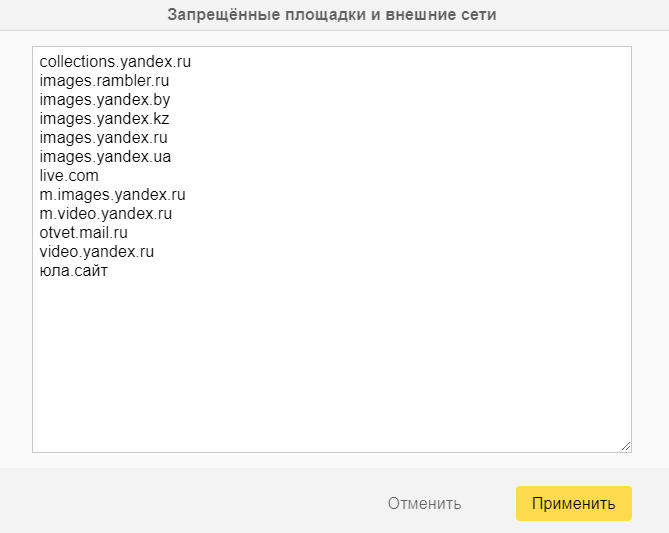Click the video.yandex.ru entry
Image resolution: width=669 pixels, height=533 pixels.
pyautogui.click(x=97, y=252)
